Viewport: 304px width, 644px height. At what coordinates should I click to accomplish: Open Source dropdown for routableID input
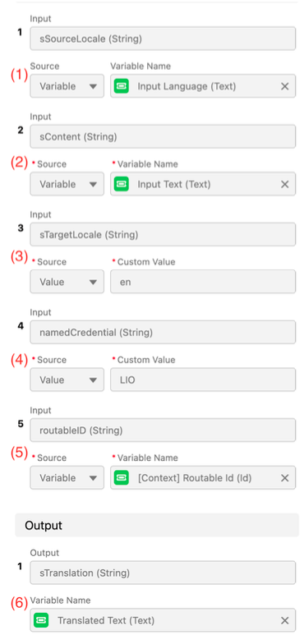(x=67, y=478)
